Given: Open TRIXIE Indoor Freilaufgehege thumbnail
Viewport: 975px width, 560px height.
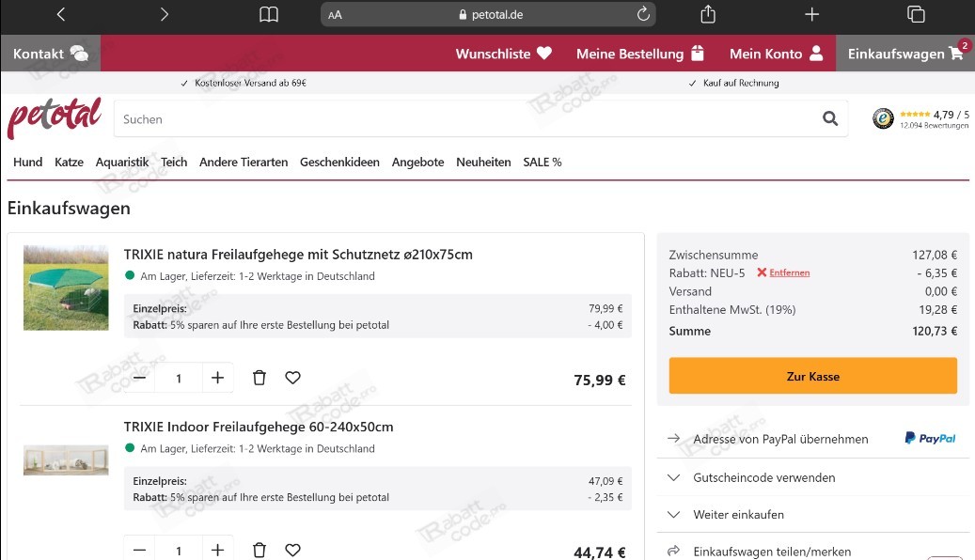Looking at the screenshot, I should 66,460.
